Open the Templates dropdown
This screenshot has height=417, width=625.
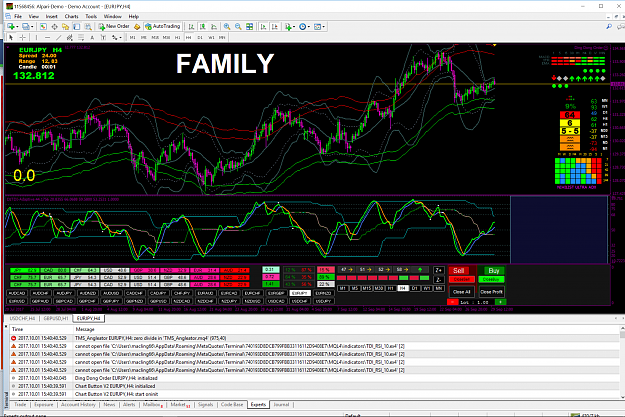[319, 26]
